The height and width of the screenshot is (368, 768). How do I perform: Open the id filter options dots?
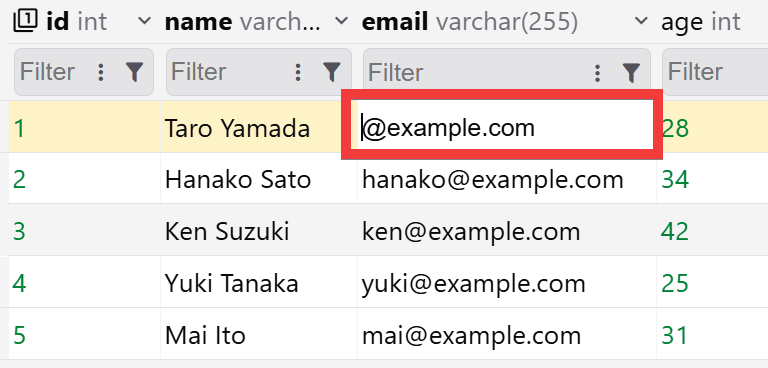pos(101,73)
